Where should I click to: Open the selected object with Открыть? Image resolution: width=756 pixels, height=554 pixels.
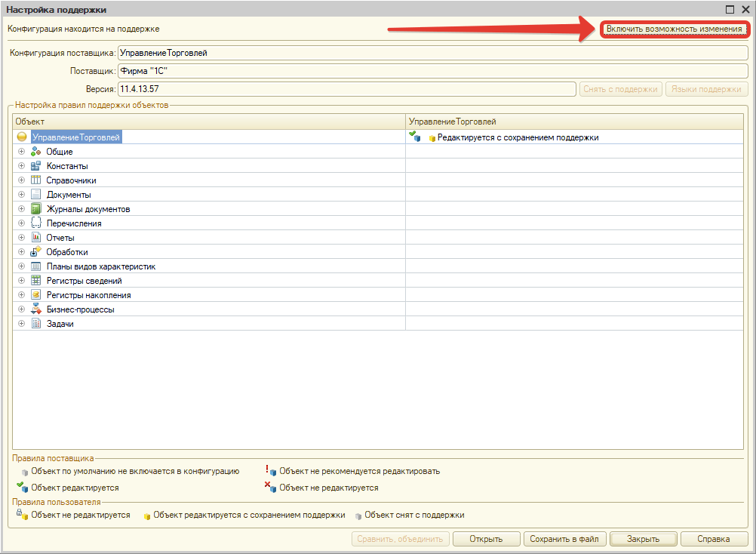click(x=486, y=539)
